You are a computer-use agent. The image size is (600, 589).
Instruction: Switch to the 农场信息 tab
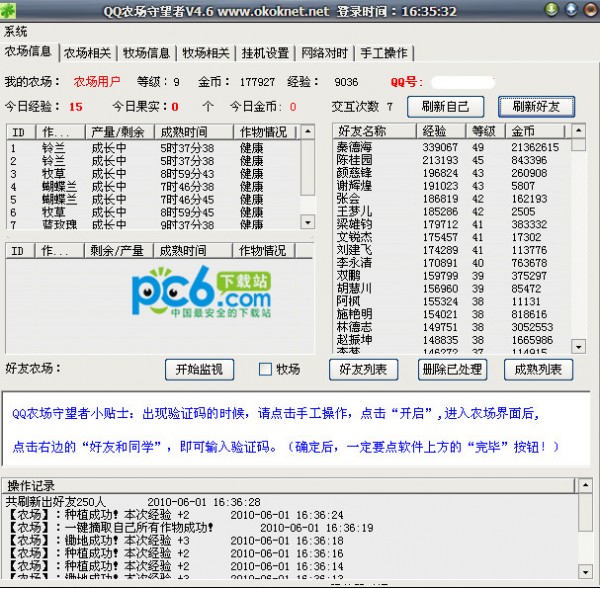(x=28, y=51)
